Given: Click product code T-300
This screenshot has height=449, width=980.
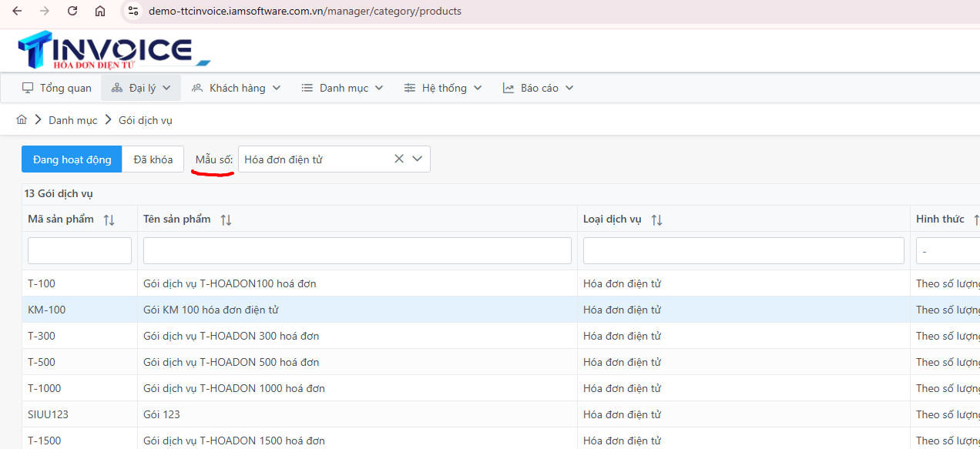Looking at the screenshot, I should click(42, 336).
